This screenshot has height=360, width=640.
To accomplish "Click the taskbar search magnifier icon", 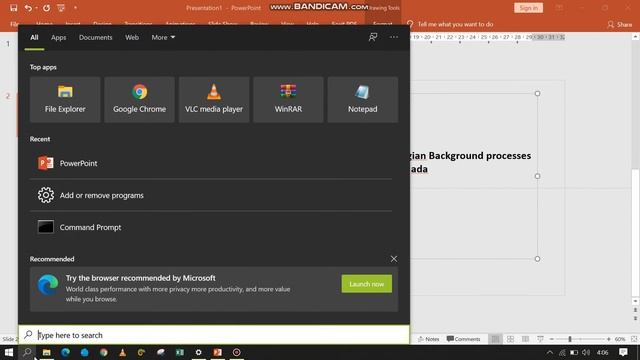I will (x=27, y=352).
